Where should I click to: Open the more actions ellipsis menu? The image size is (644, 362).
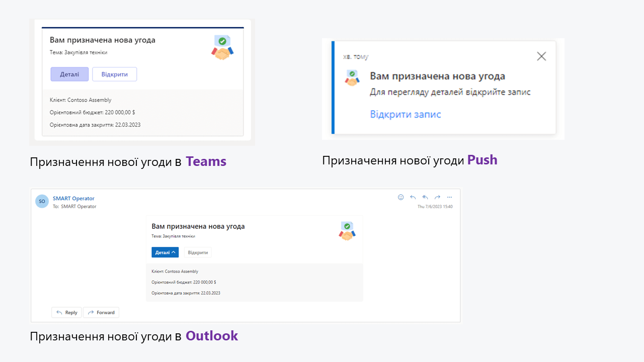450,197
